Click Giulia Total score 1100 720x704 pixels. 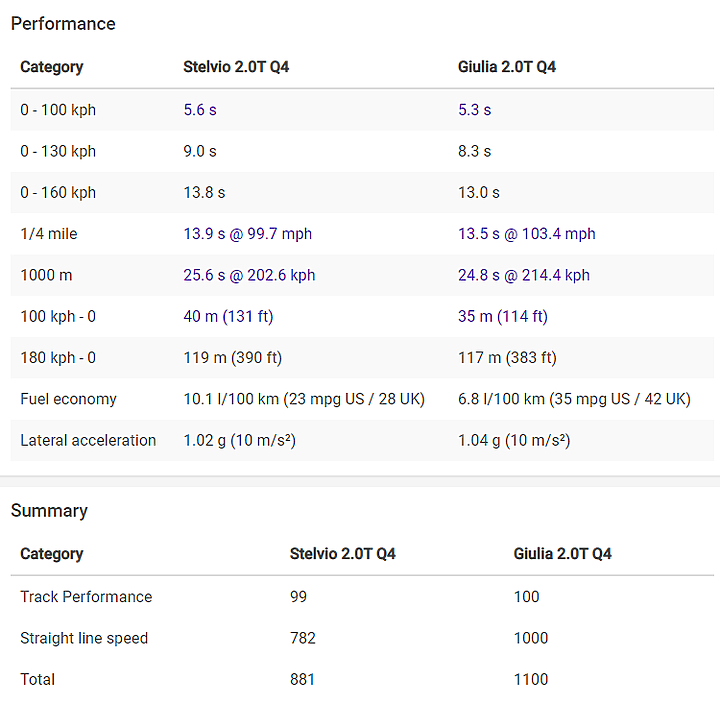point(531,679)
